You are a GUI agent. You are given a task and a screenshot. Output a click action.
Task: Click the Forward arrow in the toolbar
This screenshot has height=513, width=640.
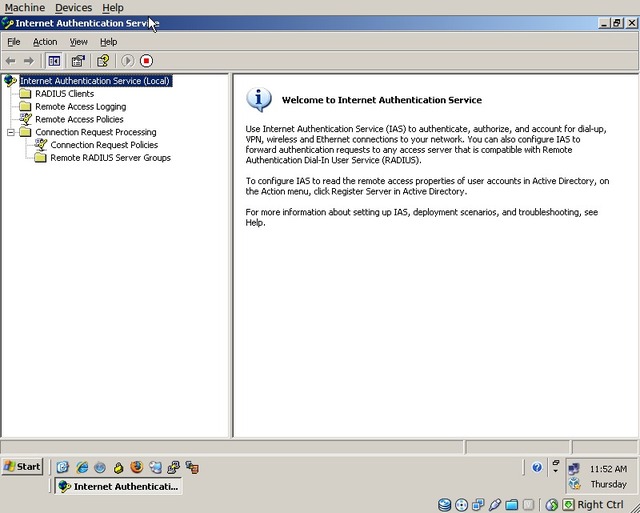[29, 61]
